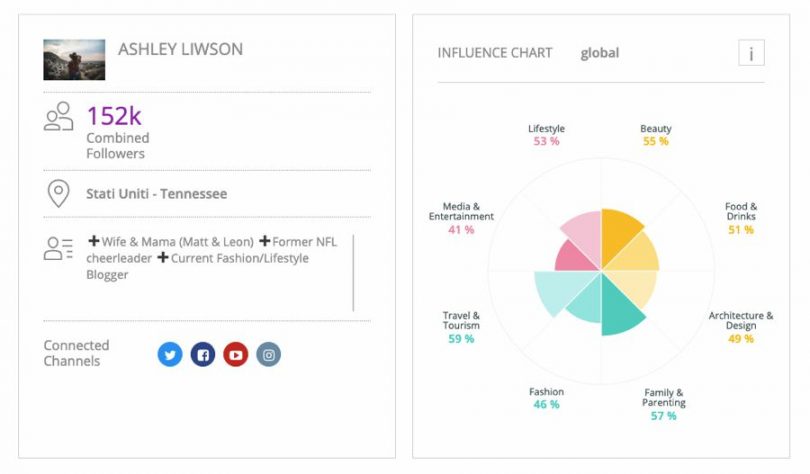The height and width of the screenshot is (474, 810).
Task: Select the Food & Drinks category label
Action: click(741, 212)
